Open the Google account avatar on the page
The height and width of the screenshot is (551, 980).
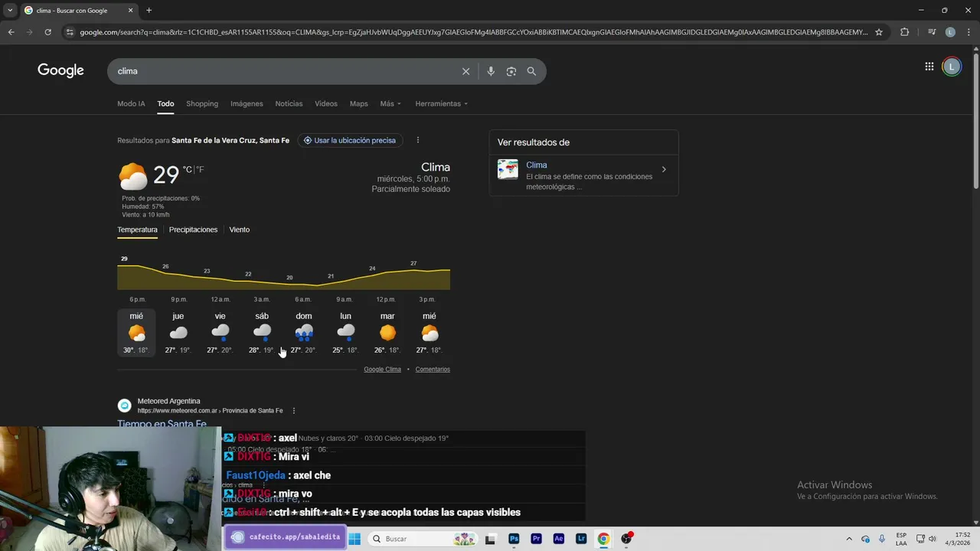coord(952,67)
